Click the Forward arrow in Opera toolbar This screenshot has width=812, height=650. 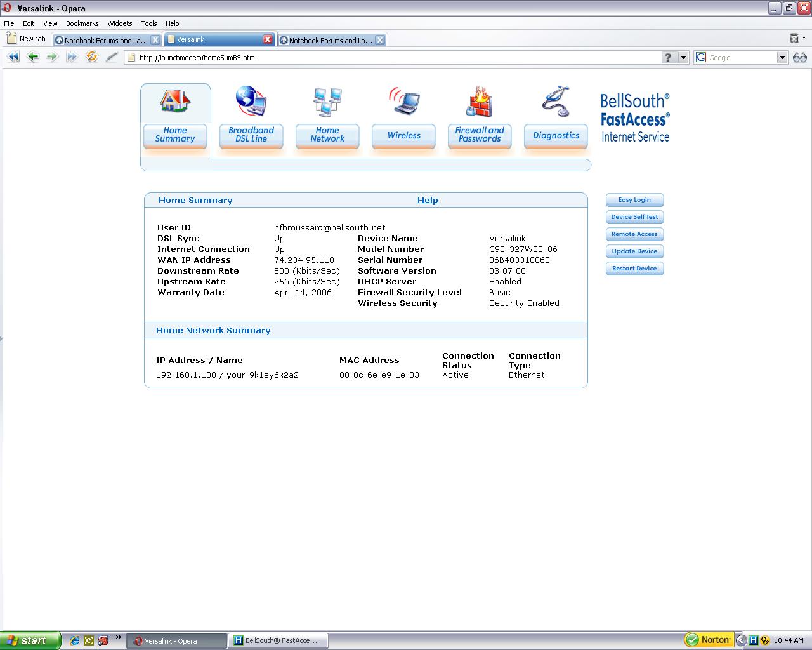click(52, 57)
